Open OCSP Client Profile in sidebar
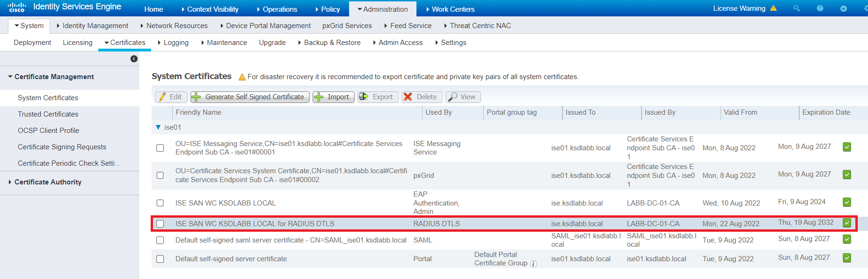The image size is (868, 279). [x=48, y=131]
